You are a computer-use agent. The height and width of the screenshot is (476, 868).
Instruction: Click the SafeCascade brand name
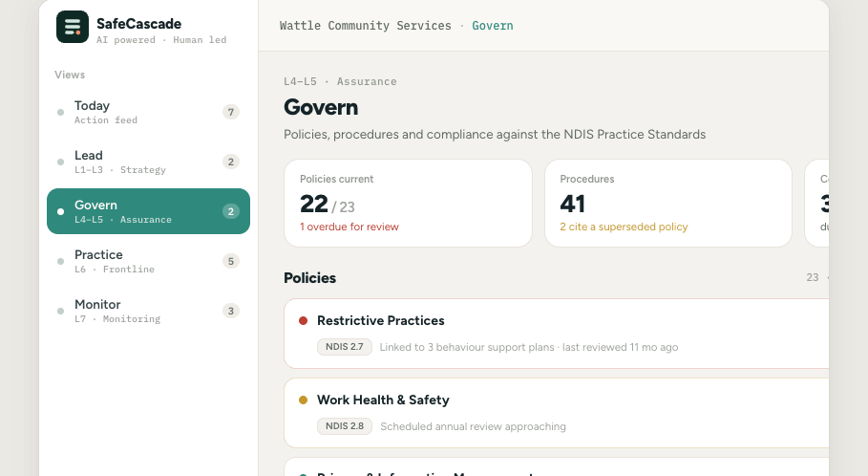point(139,24)
